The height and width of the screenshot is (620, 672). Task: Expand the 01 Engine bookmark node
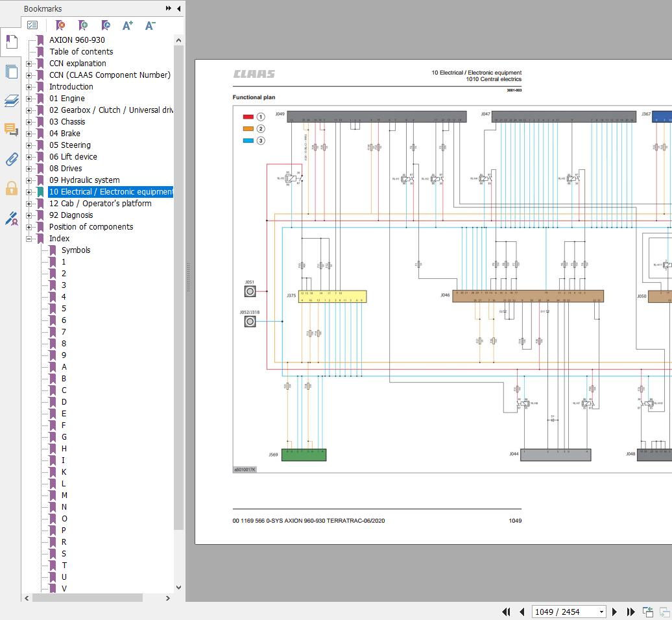click(29, 99)
